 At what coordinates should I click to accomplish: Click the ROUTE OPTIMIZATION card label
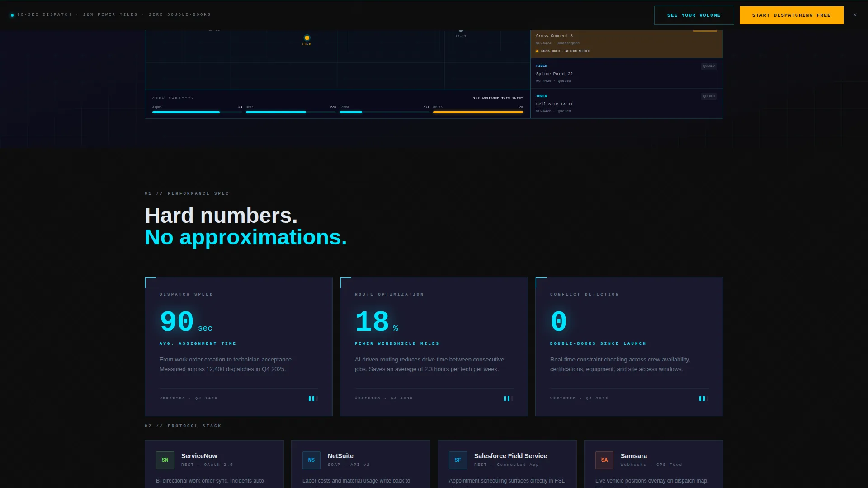click(389, 294)
